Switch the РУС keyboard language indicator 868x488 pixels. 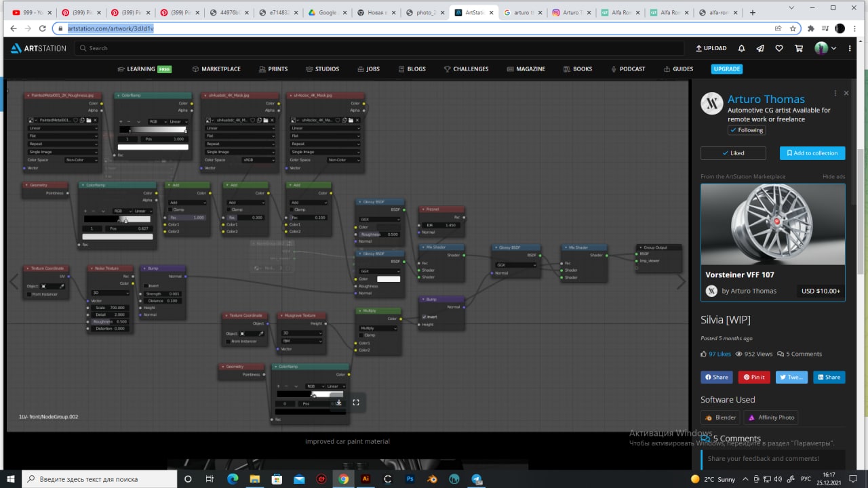coord(806,479)
